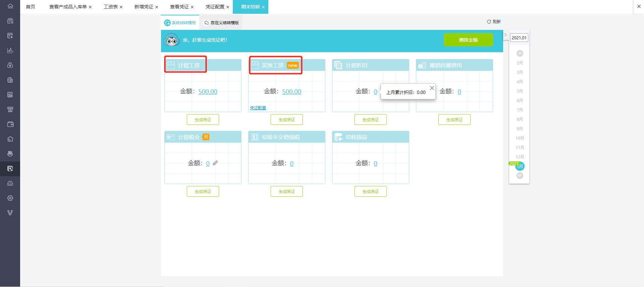This screenshot has width=644, height=287.
Task: Click the money bag icon in the sidebar
Action: pyautogui.click(x=10, y=65)
